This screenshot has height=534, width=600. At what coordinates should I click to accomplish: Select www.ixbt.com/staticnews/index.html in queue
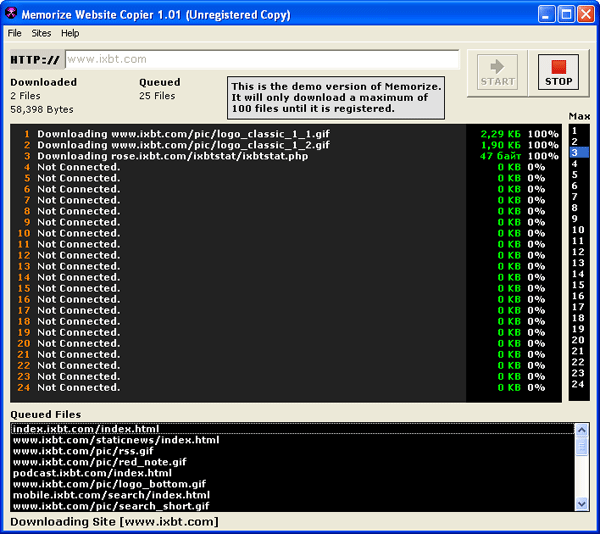292,440
